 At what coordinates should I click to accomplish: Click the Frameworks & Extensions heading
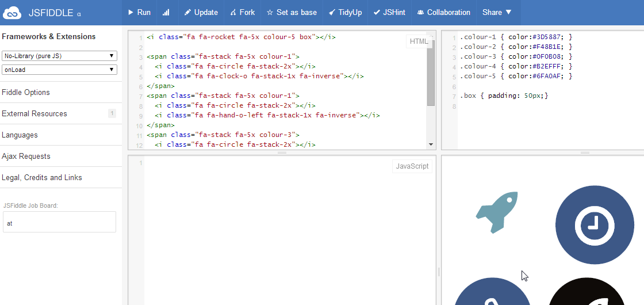click(48, 37)
